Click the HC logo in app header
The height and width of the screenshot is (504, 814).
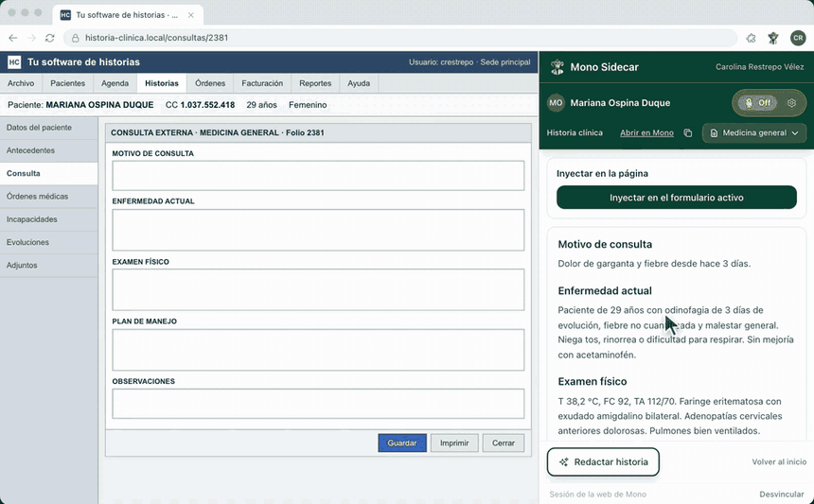14,62
